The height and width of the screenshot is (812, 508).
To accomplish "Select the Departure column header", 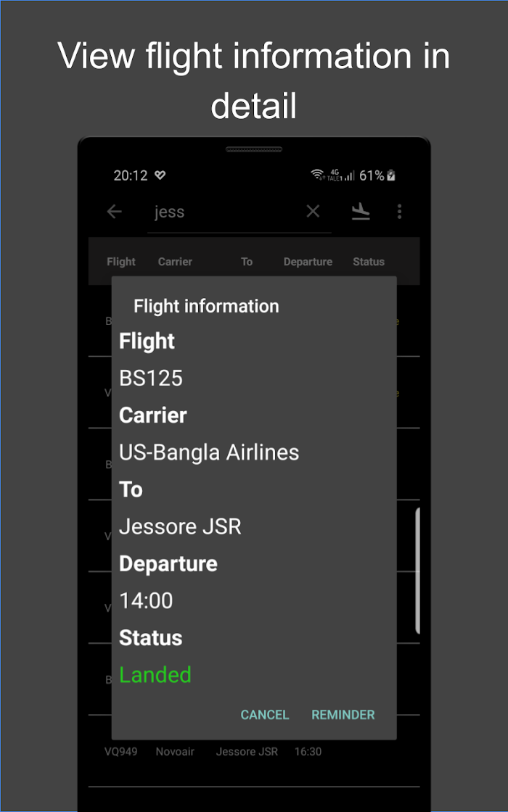I will coord(308,262).
